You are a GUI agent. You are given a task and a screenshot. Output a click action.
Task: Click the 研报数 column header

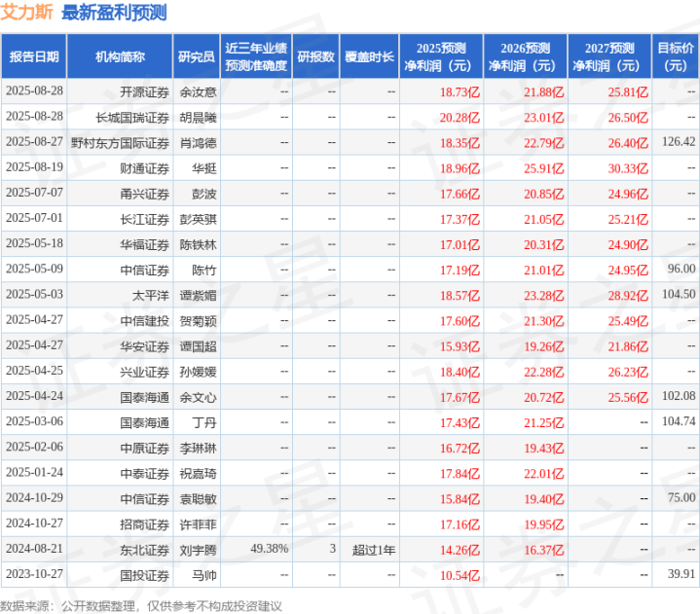pos(316,56)
